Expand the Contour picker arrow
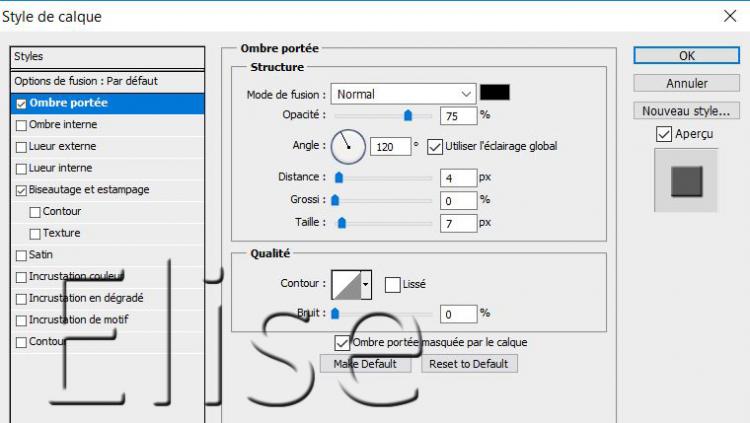This screenshot has height=423, width=750. tap(366, 284)
